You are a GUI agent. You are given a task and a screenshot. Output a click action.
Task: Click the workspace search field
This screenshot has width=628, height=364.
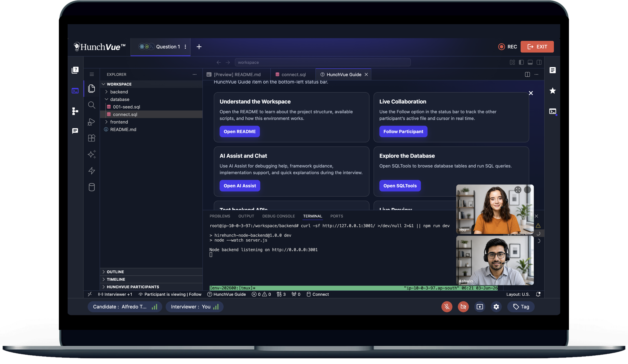click(322, 62)
